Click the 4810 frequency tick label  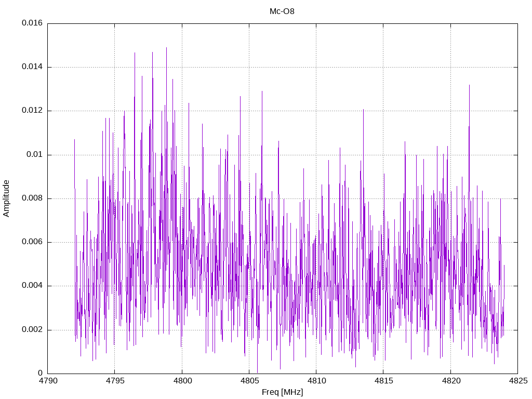(316, 381)
